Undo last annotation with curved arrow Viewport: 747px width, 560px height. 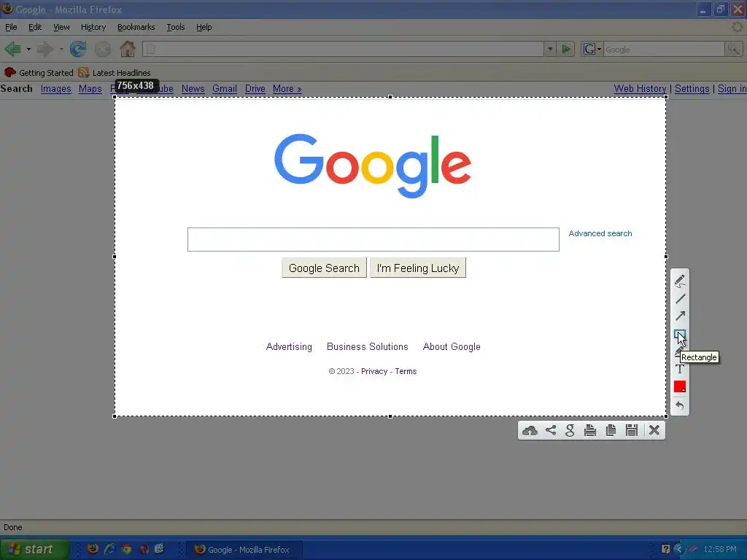point(680,405)
